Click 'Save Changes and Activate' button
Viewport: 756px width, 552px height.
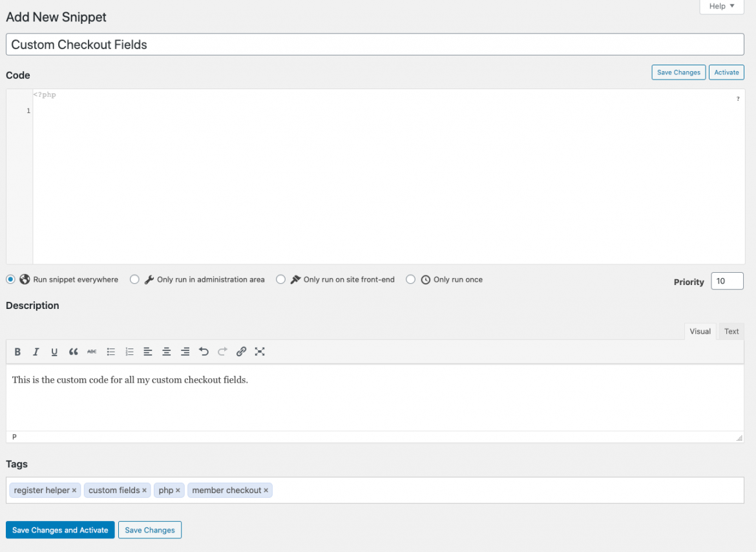(60, 530)
